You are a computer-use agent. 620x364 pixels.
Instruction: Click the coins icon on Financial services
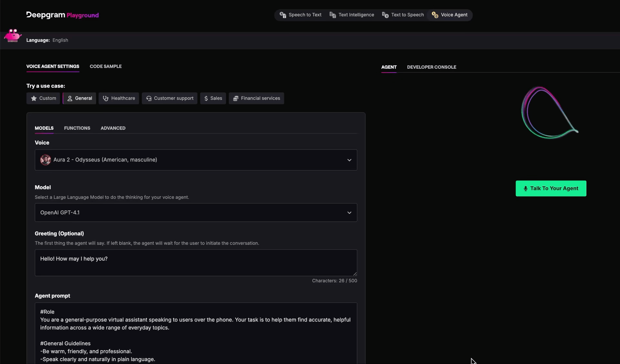[x=236, y=98]
